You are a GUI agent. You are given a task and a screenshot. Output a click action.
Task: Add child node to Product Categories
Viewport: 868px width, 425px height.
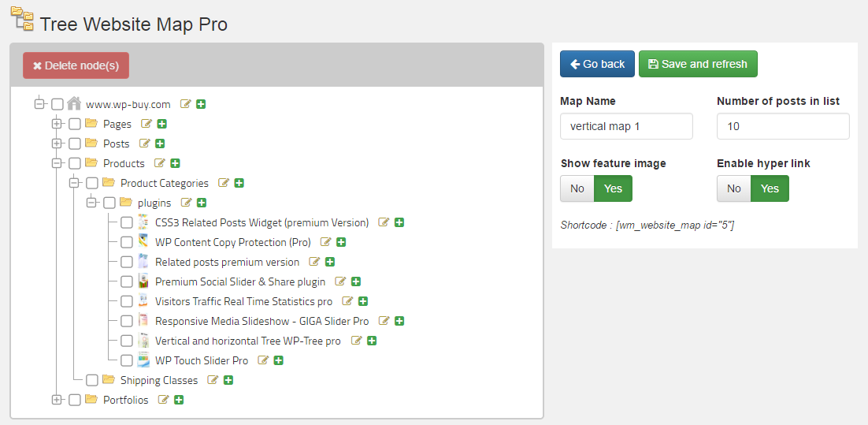[239, 183]
